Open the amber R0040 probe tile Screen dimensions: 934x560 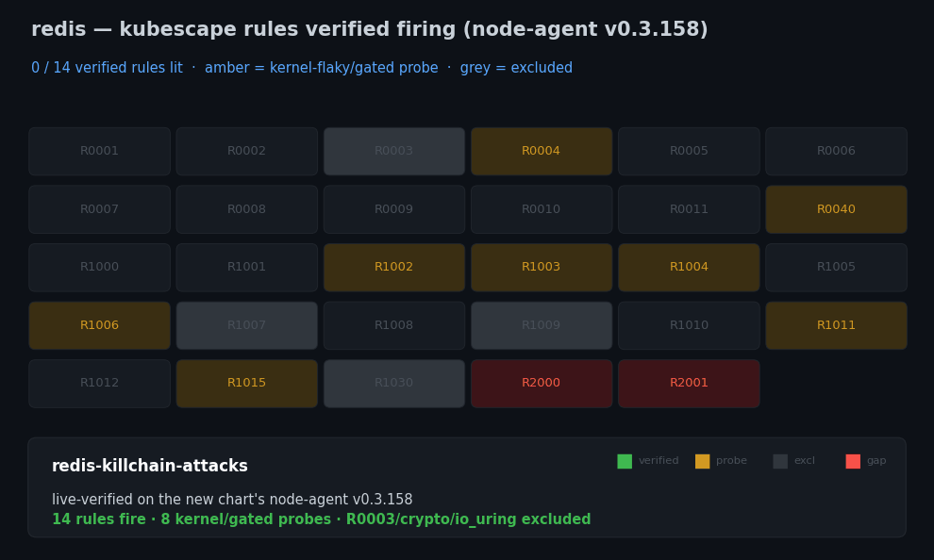836,209
